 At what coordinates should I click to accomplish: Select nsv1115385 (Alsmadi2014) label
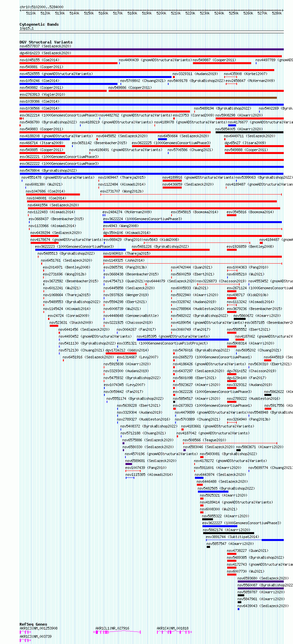149,475
